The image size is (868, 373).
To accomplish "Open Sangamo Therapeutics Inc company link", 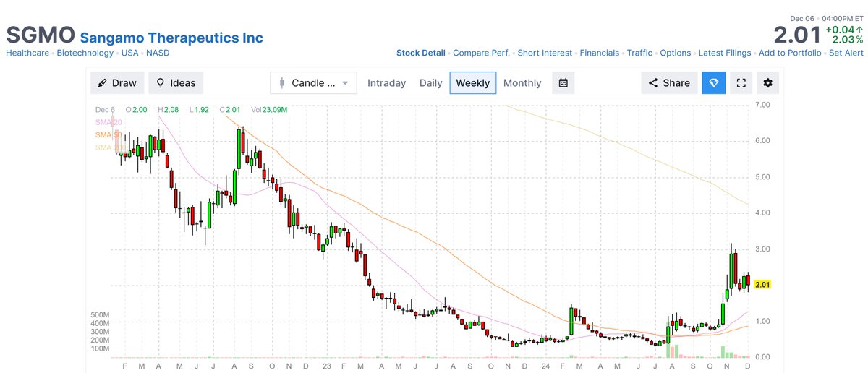I will point(171,38).
